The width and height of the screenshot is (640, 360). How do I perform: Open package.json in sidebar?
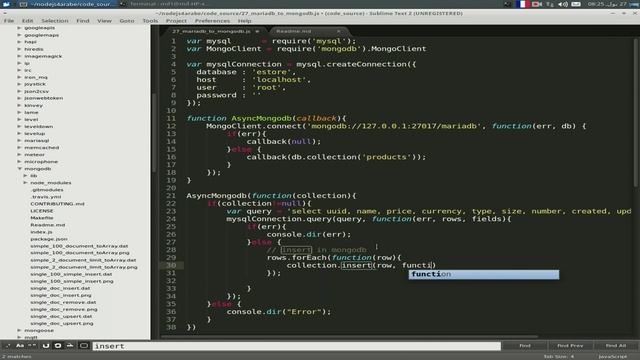[49, 239]
